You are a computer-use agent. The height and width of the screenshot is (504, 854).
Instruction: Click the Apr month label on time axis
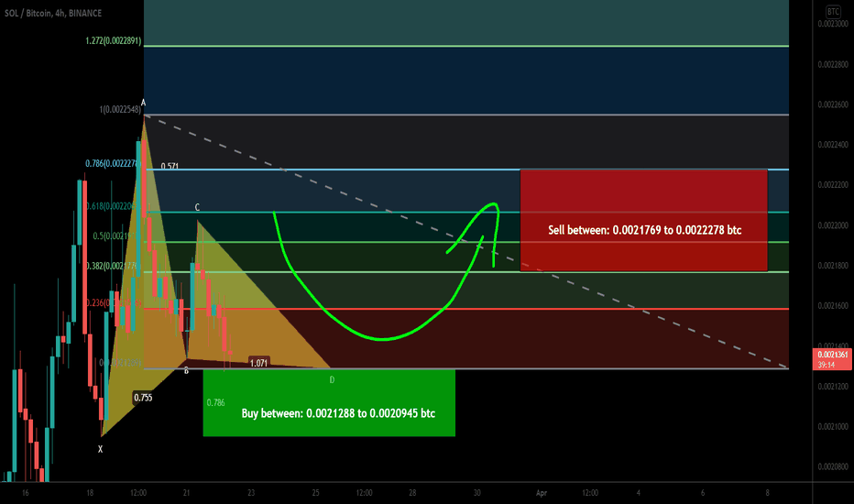pyautogui.click(x=542, y=493)
